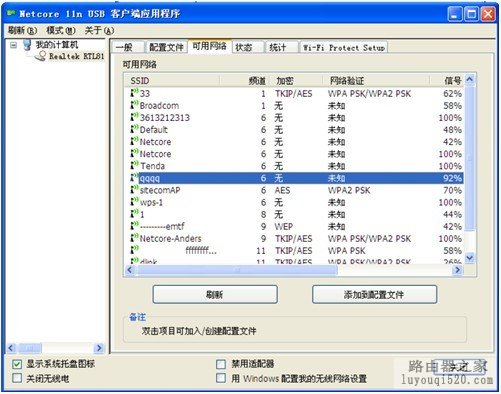This screenshot has height=394, width=501.
Task: Click the antenna icon beside Default
Action: (135, 129)
